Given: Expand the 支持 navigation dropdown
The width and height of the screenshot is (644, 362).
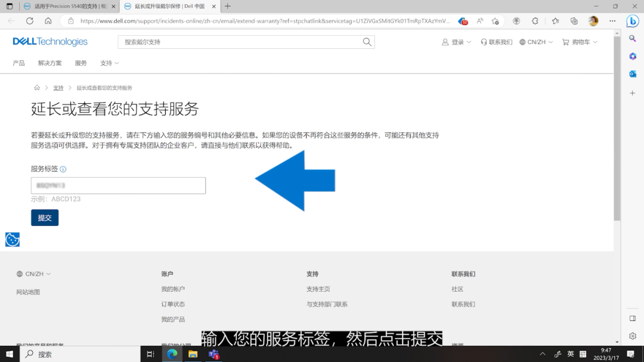Looking at the screenshot, I should (107, 63).
